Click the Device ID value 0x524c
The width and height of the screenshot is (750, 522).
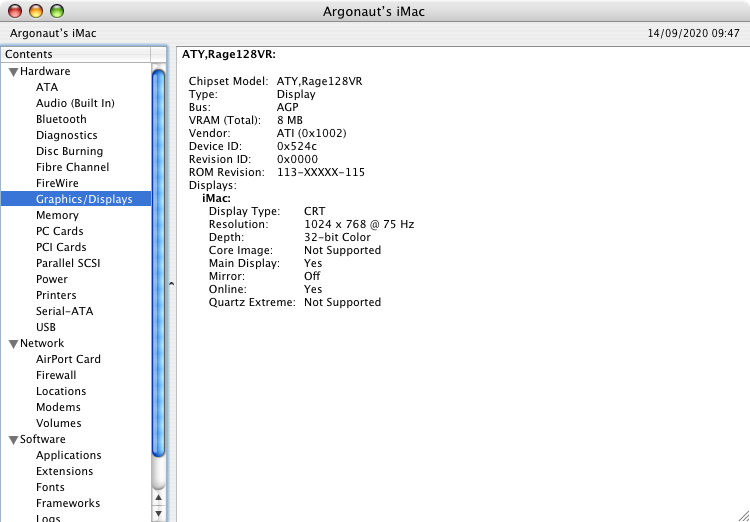tap(297, 146)
